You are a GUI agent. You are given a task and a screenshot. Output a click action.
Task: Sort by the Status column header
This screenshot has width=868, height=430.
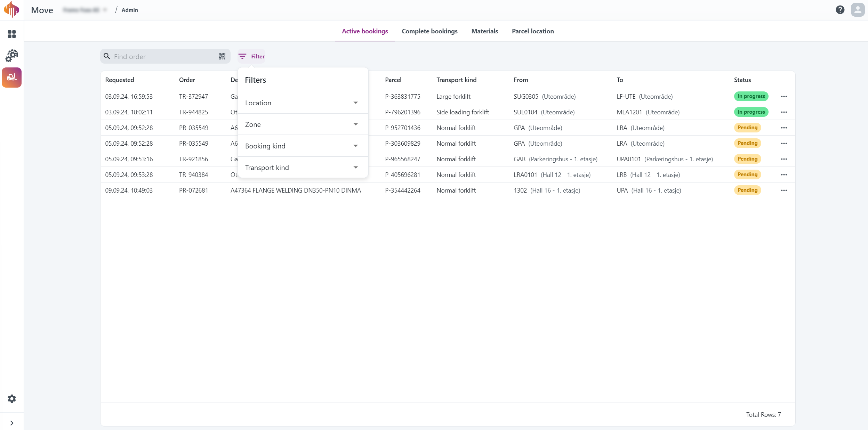(742, 80)
